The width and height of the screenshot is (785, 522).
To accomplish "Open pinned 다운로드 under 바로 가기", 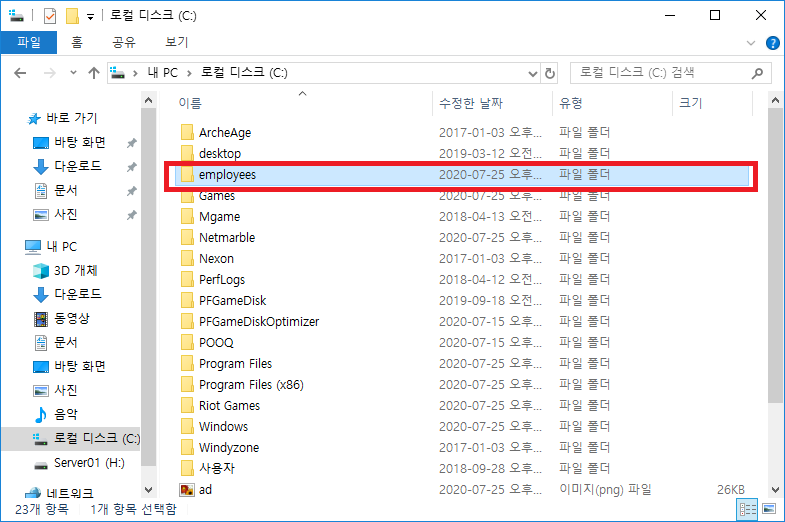I will [78, 166].
